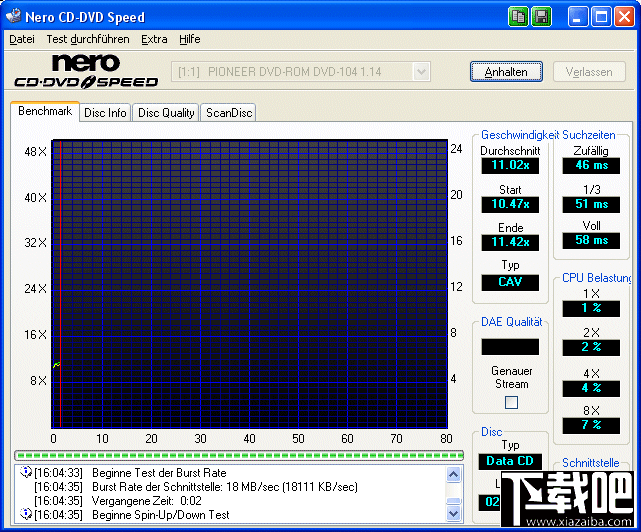
Task: Expand the PIONEER DVD-ROM drive dropdown
Action: 421,72
